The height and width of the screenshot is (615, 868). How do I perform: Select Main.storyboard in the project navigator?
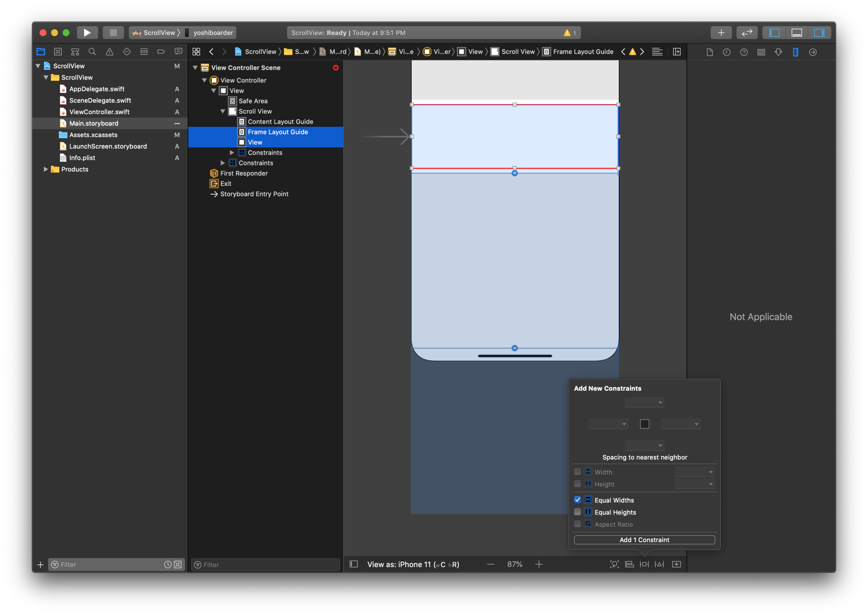(x=94, y=124)
